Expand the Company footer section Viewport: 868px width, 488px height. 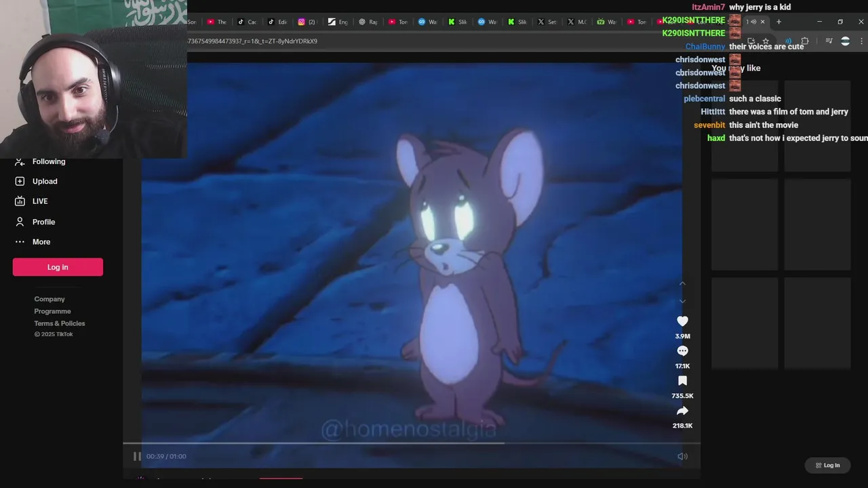(50, 299)
